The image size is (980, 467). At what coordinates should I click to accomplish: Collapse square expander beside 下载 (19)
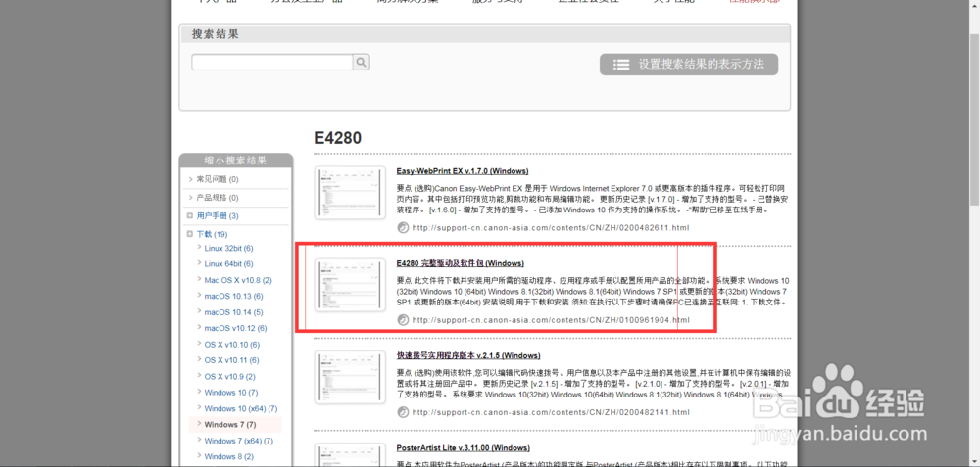[x=190, y=234]
